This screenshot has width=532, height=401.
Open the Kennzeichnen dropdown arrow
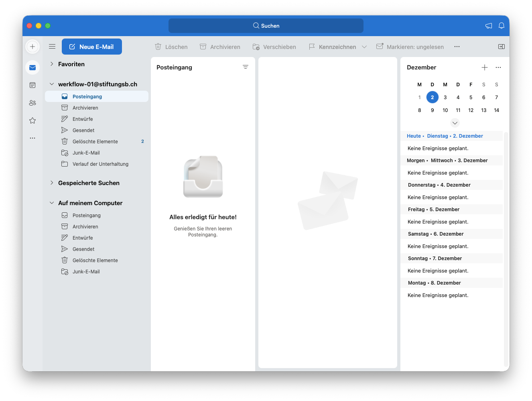click(x=364, y=47)
